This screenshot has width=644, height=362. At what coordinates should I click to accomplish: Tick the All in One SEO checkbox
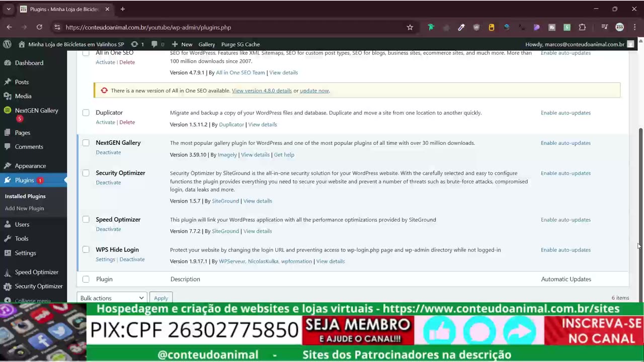86,53
